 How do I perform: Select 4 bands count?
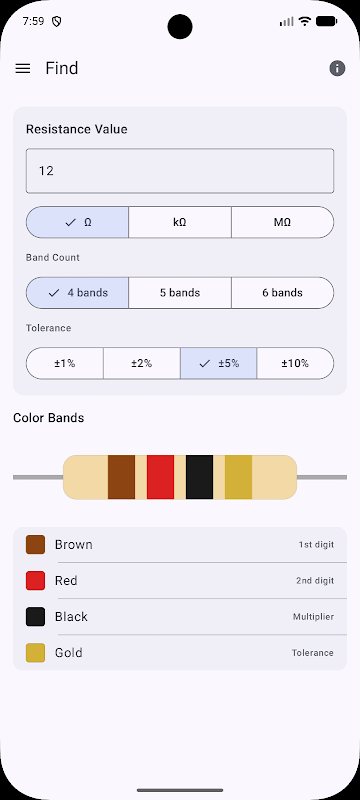point(78,293)
